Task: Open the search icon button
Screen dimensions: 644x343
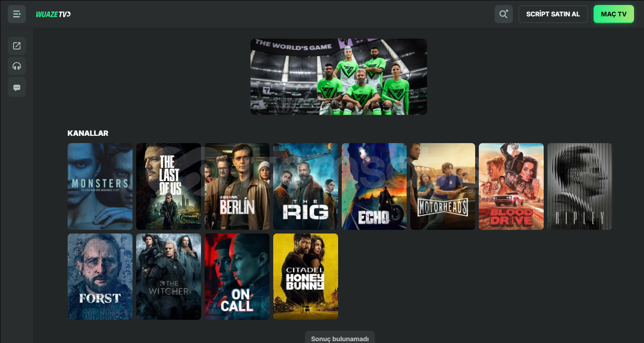Action: [x=504, y=14]
